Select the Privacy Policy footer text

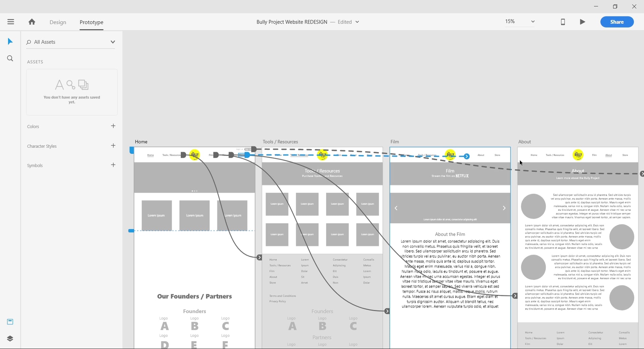click(278, 301)
